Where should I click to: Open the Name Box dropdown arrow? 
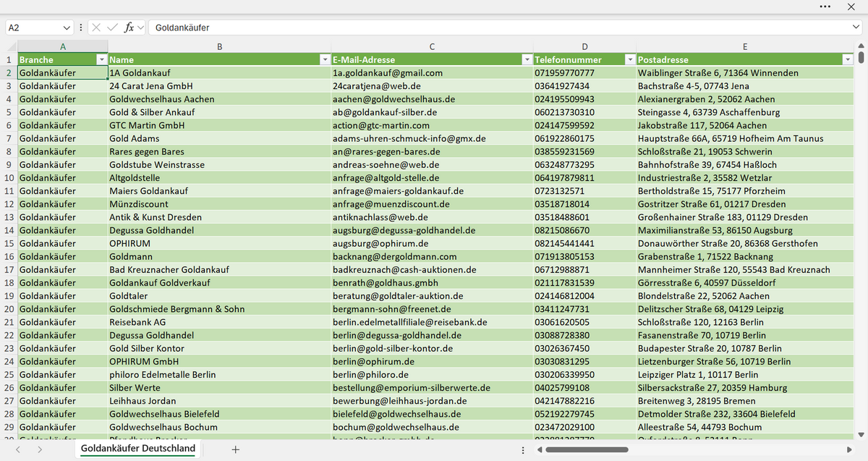67,28
